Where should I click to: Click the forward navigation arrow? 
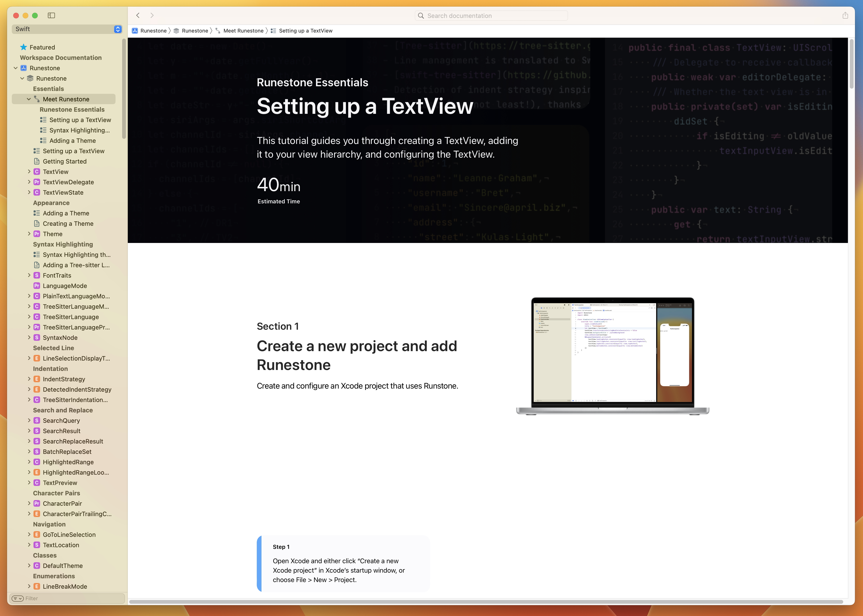pyautogui.click(x=152, y=16)
